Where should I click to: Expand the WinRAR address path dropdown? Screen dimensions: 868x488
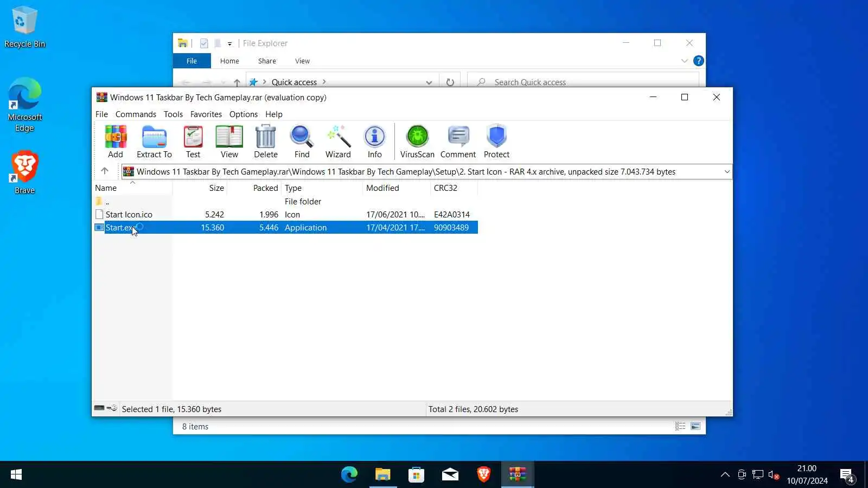tap(727, 171)
